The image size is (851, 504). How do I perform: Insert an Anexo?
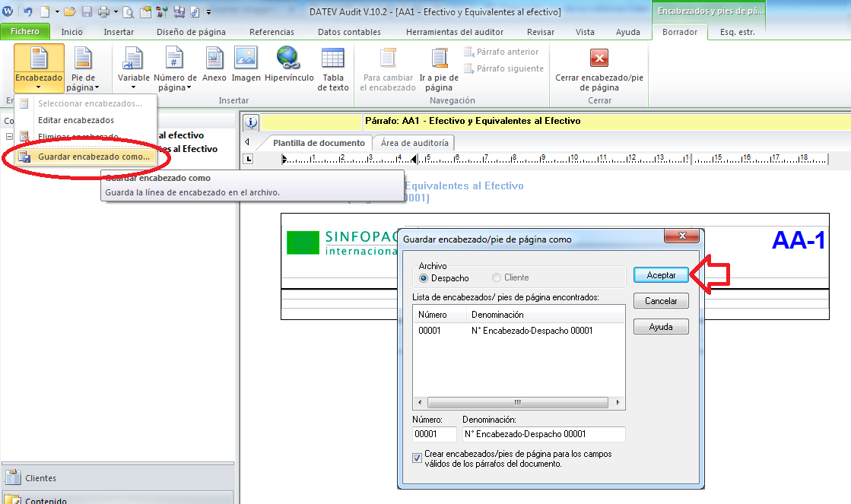pyautogui.click(x=214, y=65)
